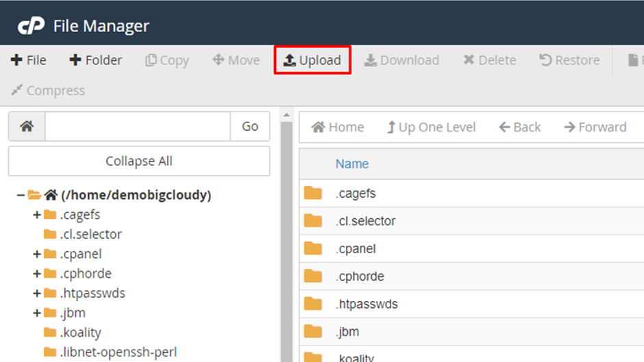Screen dimensions: 644x362
Task: Select the .htpasswds row in file list
Action: [x=471, y=304]
